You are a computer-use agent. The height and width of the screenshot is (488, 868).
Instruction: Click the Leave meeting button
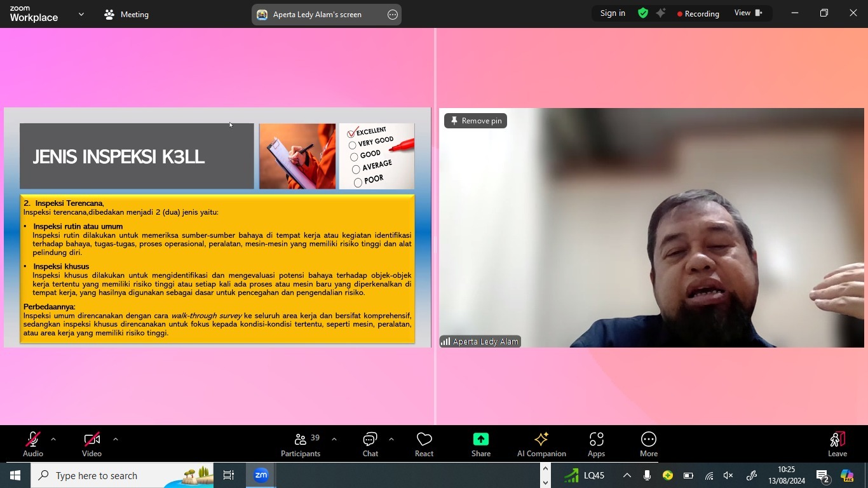coord(837,444)
